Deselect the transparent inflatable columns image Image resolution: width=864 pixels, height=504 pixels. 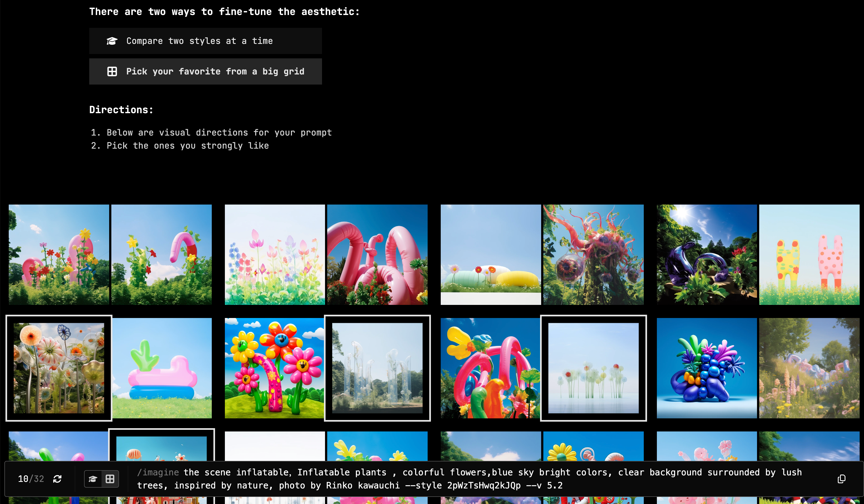tap(377, 368)
